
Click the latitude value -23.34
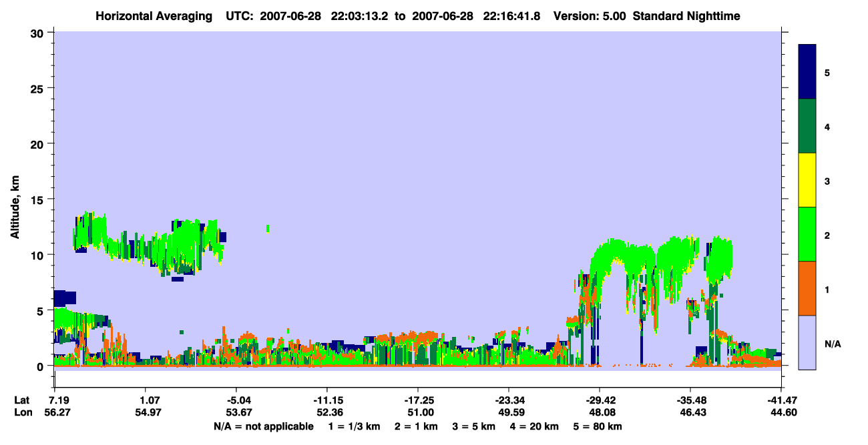(x=511, y=400)
